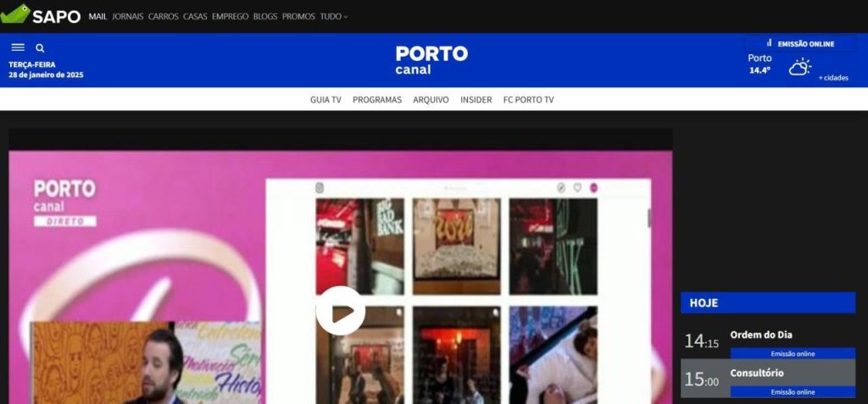868x404 pixels.
Task: Click Emissão online under Consultório
Action: click(x=793, y=392)
